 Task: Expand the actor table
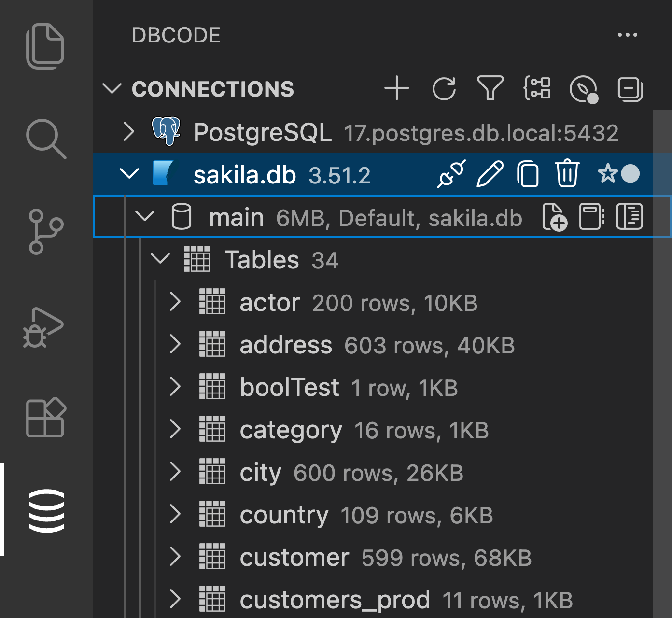pyautogui.click(x=175, y=302)
